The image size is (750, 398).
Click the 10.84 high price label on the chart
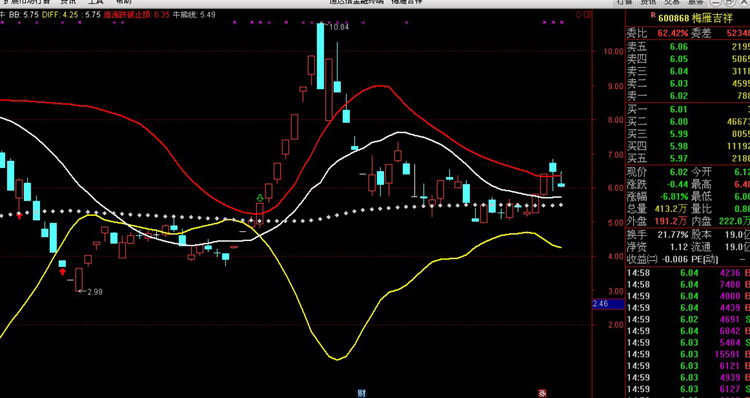pos(340,27)
